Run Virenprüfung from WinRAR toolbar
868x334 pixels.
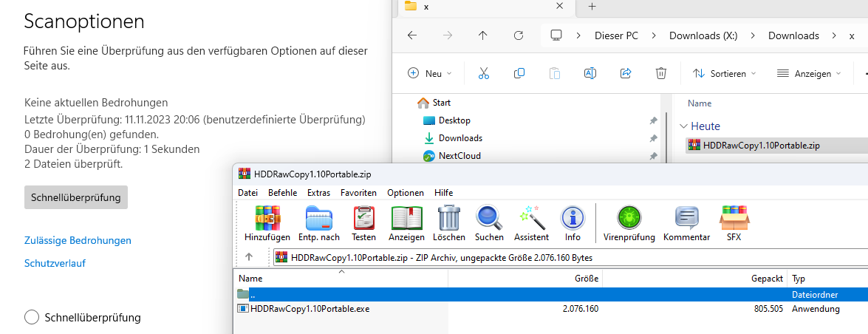pos(629,218)
